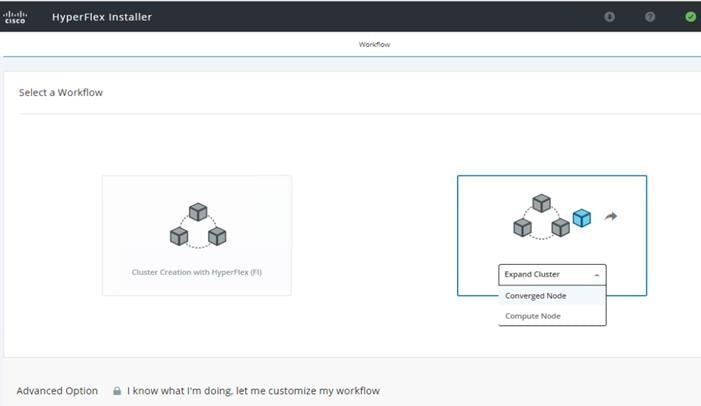This screenshot has width=701, height=406.
Task: Open the download icon in header
Action: coord(609,17)
